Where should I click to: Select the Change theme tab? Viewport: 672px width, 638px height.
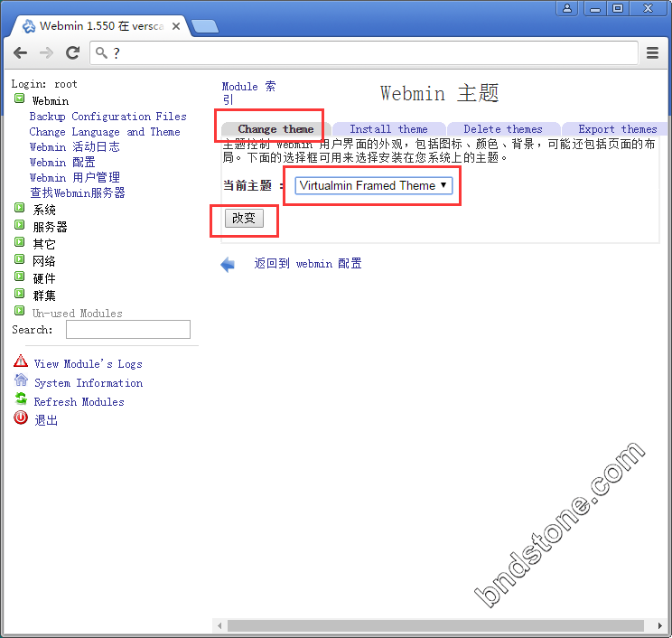276,129
